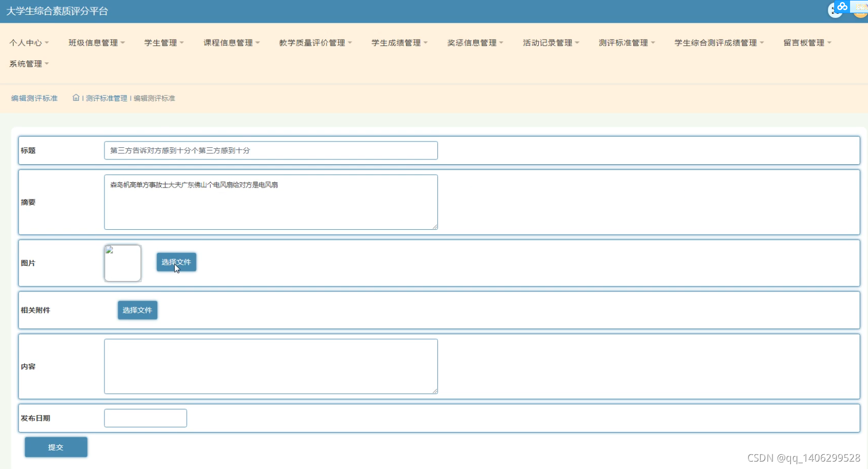Click the 内容 text area

click(x=271, y=367)
